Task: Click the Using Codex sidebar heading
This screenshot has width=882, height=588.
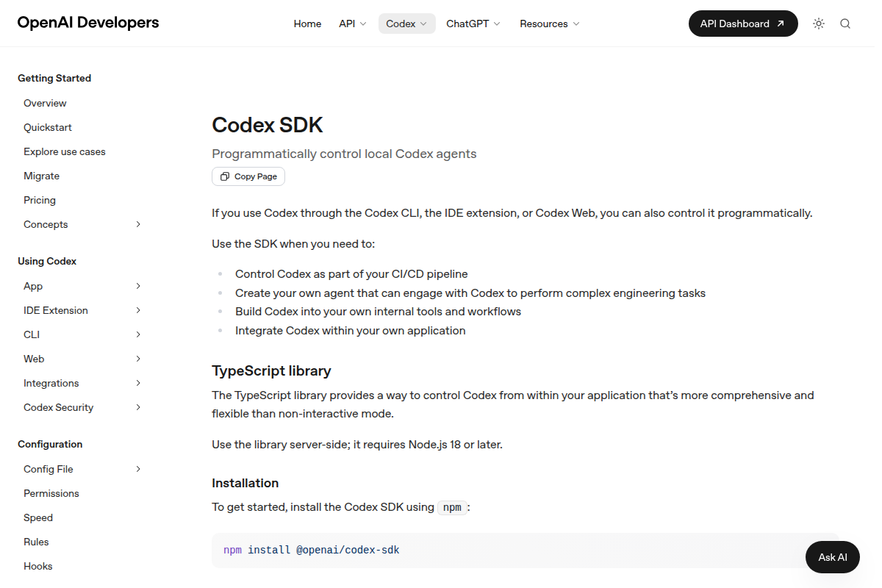Action: (47, 261)
